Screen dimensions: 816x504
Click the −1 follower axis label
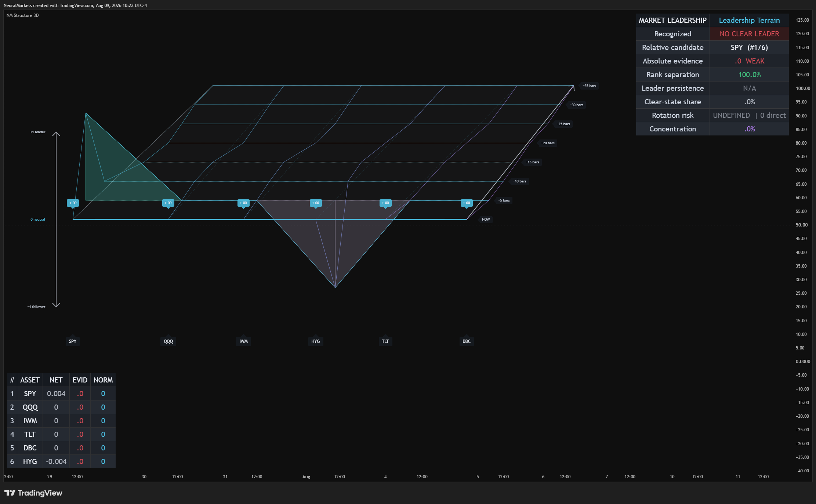point(36,307)
